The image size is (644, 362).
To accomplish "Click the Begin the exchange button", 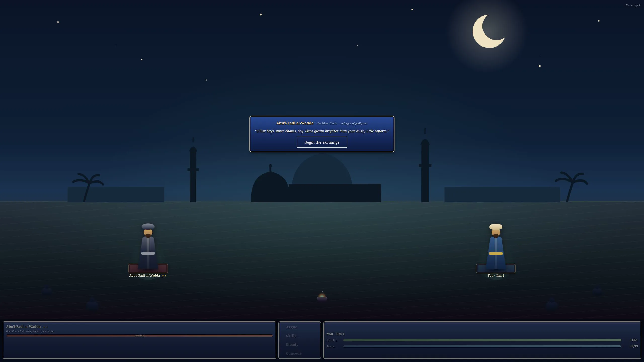I will coord(322,142).
